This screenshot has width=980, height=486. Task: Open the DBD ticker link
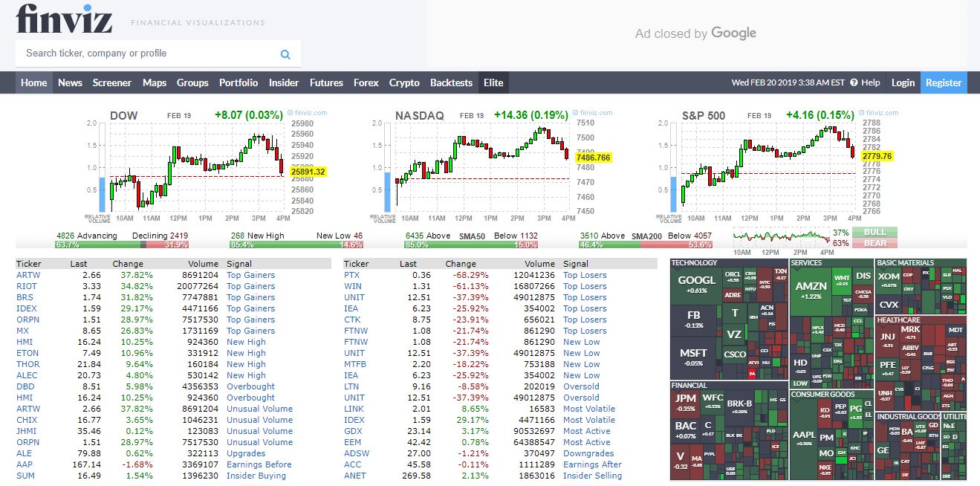coord(26,386)
